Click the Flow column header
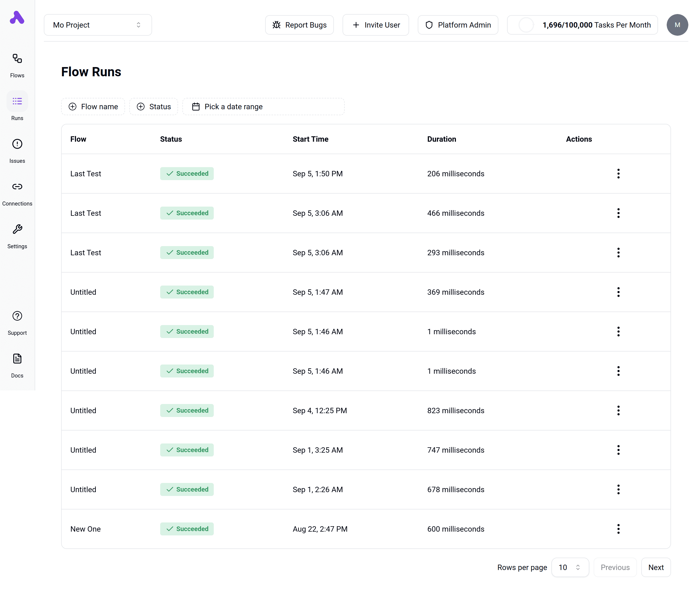Image resolution: width=697 pixels, height=616 pixels. (x=78, y=139)
